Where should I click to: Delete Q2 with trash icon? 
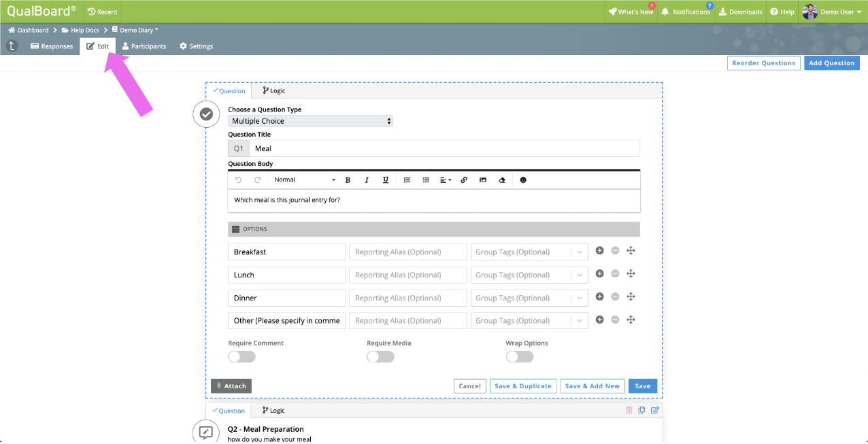(x=629, y=410)
